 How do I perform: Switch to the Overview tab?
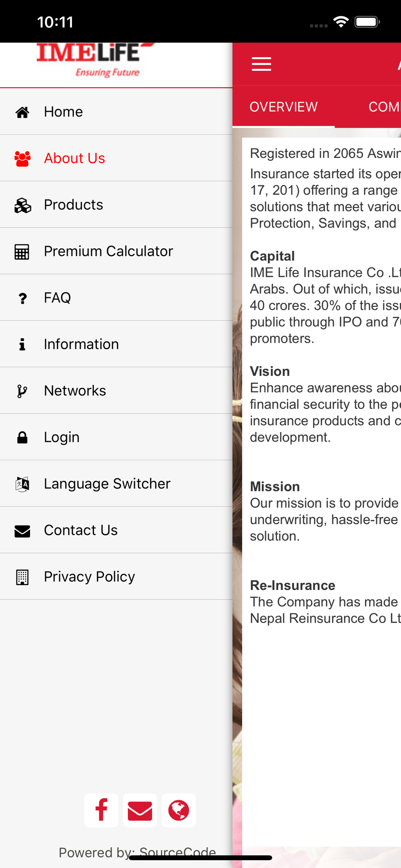tap(283, 107)
